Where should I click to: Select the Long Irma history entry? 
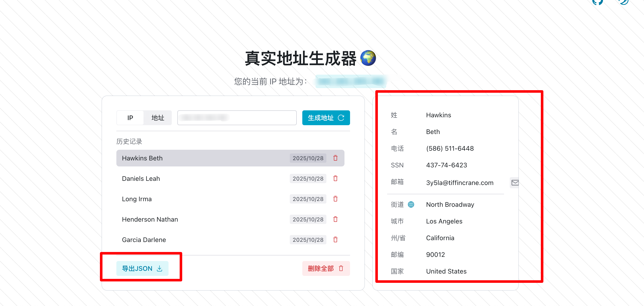[137, 199]
